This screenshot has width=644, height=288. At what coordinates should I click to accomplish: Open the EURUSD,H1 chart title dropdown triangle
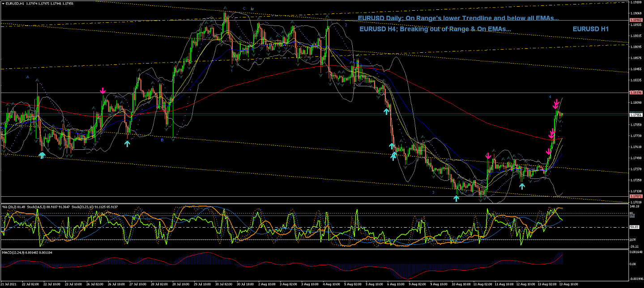[3, 3]
